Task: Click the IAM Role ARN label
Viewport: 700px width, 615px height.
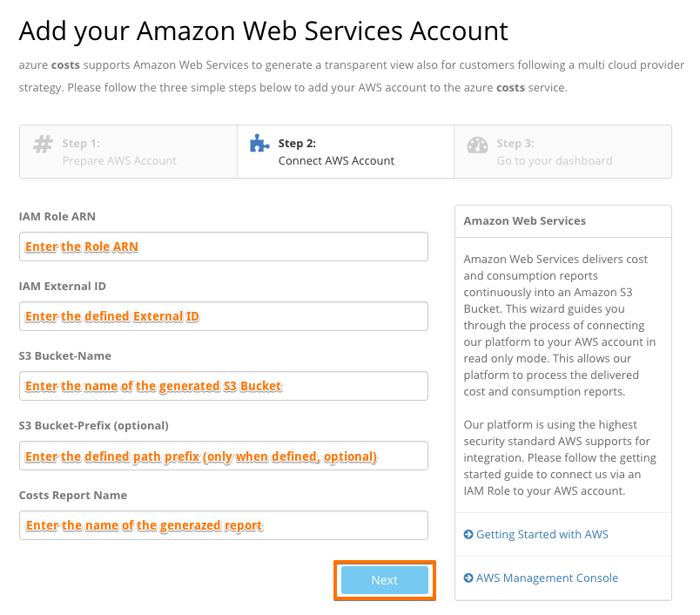Action: (x=57, y=216)
